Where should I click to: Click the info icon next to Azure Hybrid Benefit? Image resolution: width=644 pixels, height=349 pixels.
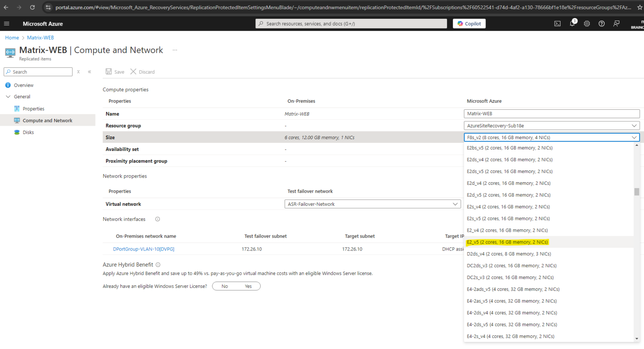tap(157, 264)
